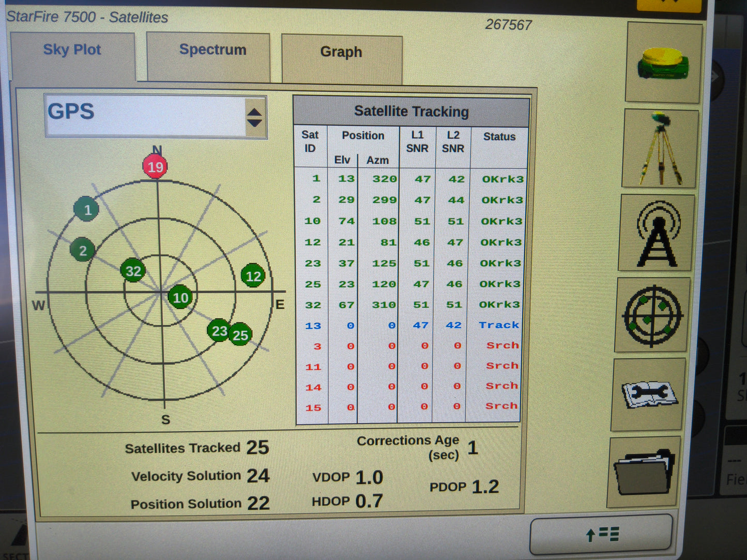Click the GPS dropdown up-down arrows
The width and height of the screenshot is (747, 560).
[x=254, y=117]
